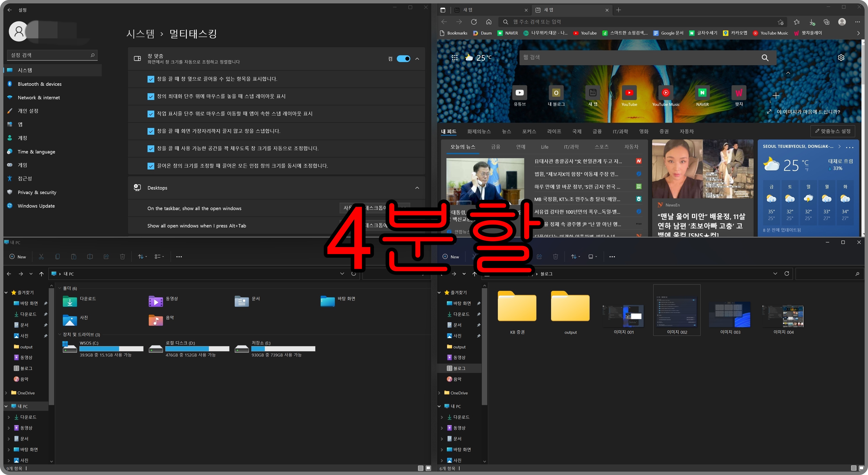
Task: Open the feed settings gear icon
Action: [841, 58]
